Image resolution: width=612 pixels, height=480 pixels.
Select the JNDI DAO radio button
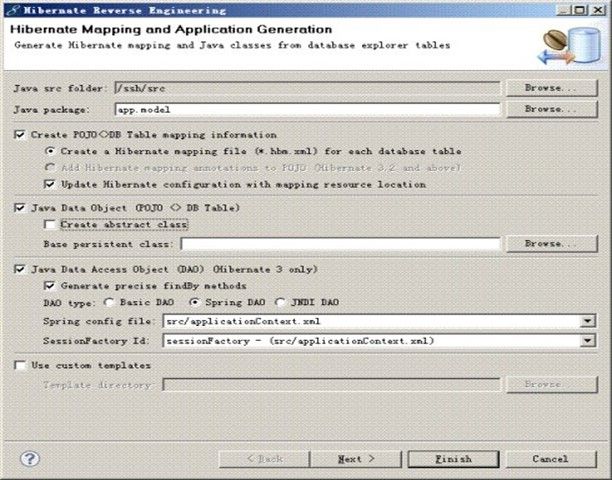[x=280, y=302]
